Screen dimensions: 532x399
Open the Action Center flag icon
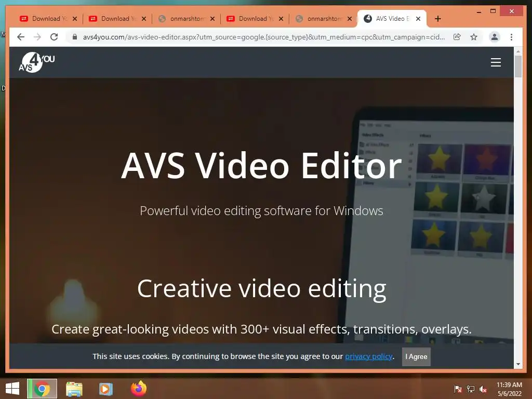(x=458, y=389)
